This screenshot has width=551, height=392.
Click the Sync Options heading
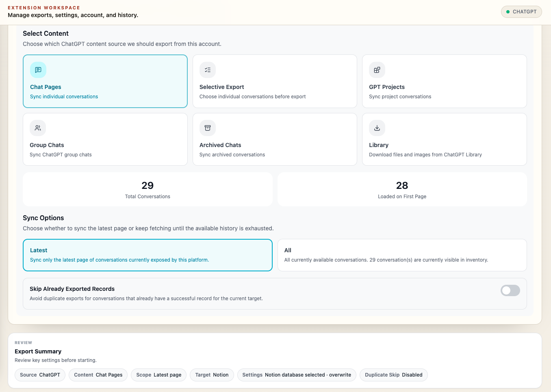pos(43,218)
